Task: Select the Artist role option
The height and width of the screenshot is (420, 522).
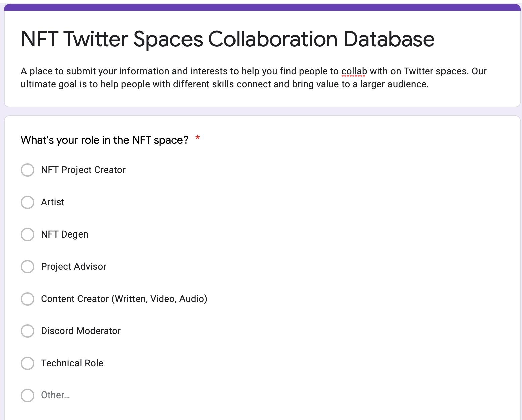Action: tap(28, 202)
